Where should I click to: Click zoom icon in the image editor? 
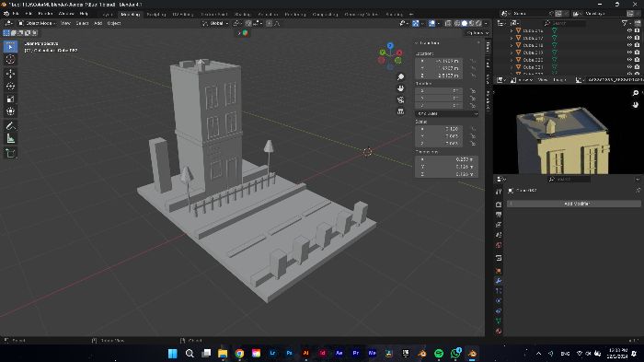click(636, 93)
